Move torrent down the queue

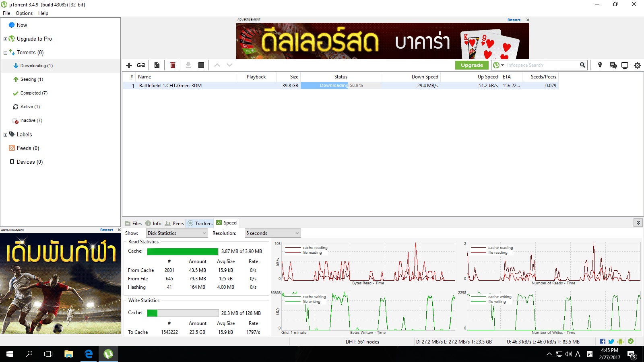[229, 65]
